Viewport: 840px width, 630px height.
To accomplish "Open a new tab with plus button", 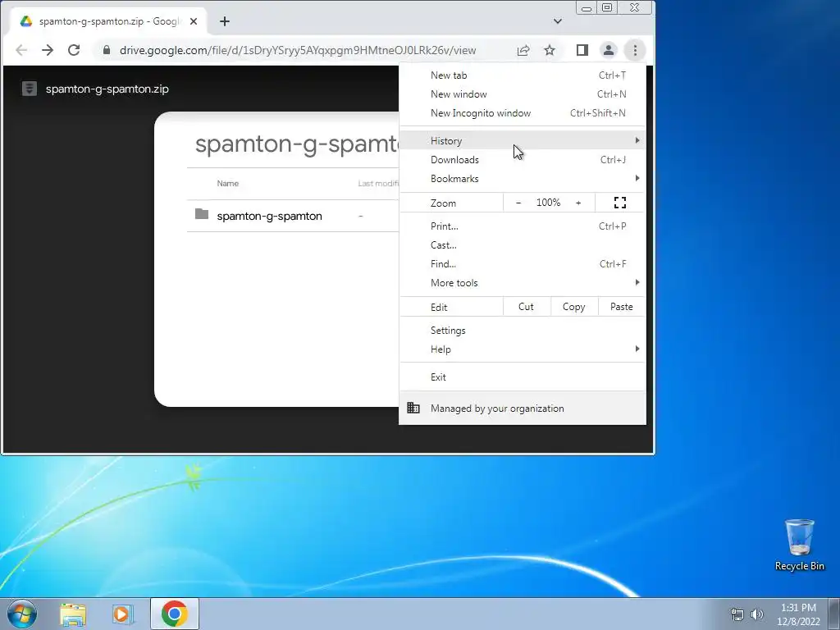I will tap(225, 21).
